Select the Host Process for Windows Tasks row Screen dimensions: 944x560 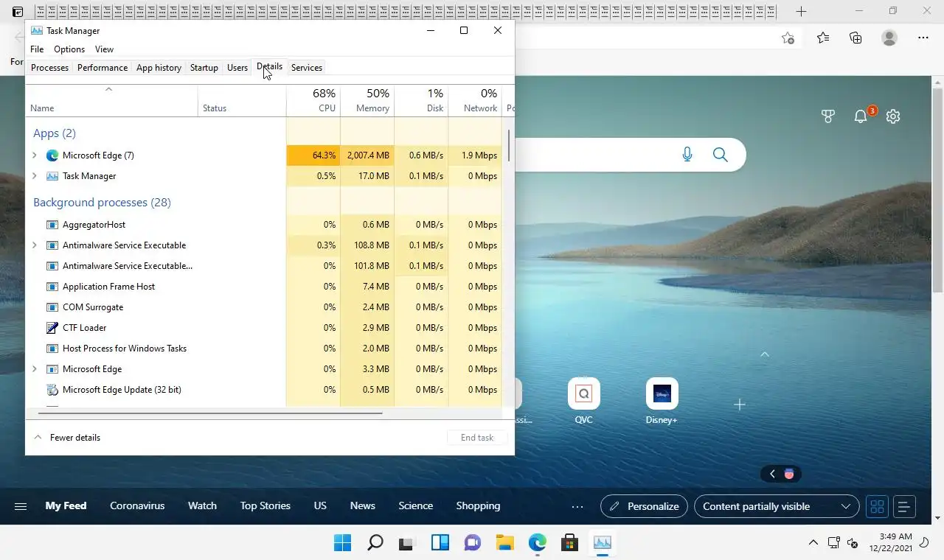point(265,349)
